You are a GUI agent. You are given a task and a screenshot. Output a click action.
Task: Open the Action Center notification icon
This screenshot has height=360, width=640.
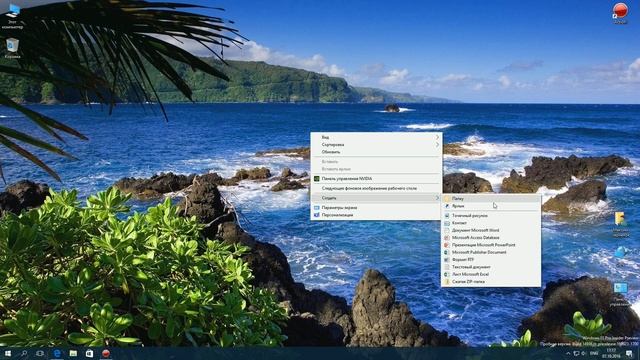(x=630, y=353)
